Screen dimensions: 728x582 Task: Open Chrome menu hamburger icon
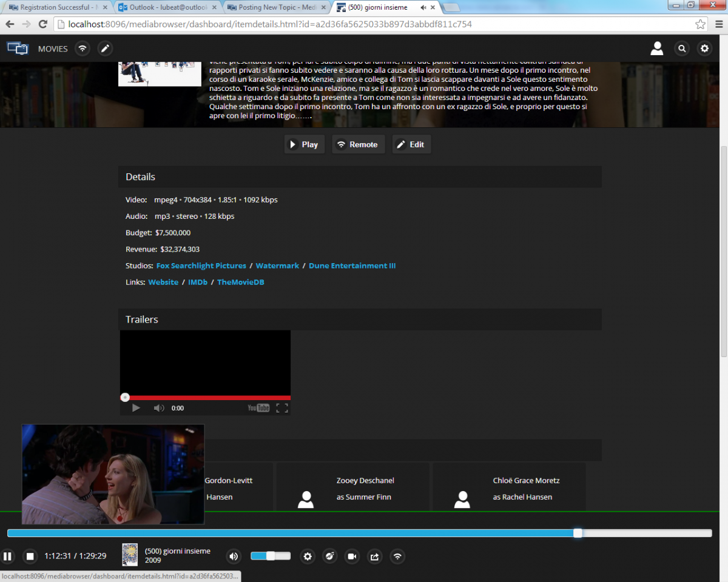coord(719,24)
